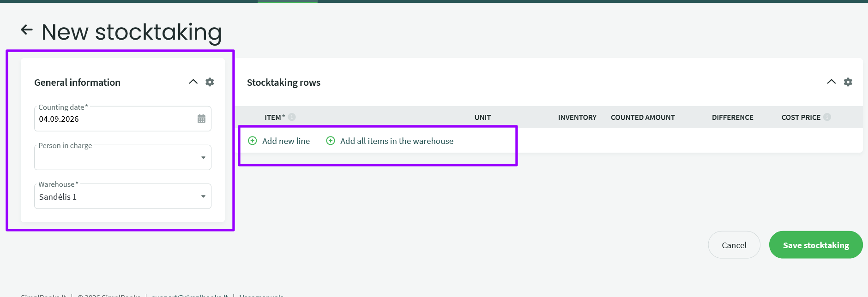Click the Counting date input field
The height and width of the screenshot is (297, 868).
pyautogui.click(x=123, y=119)
